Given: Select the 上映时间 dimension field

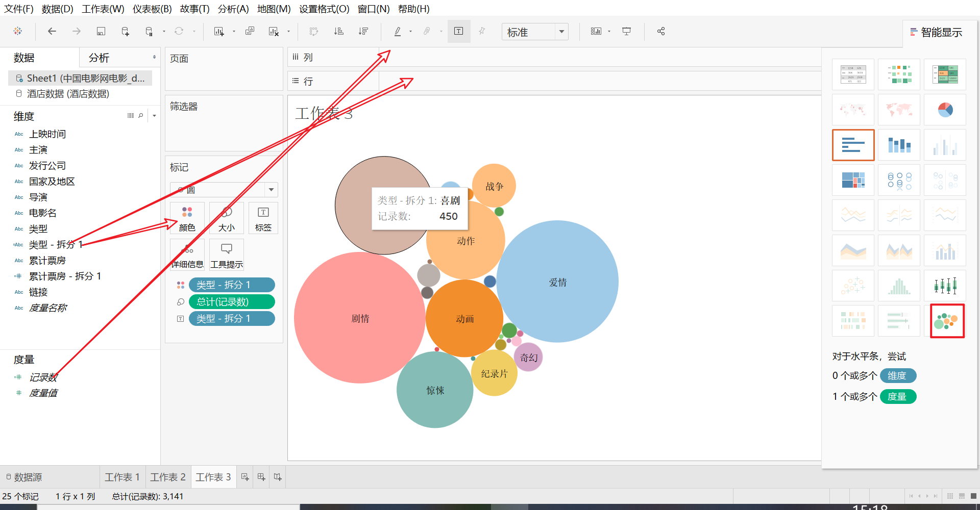Looking at the screenshot, I should (x=47, y=134).
